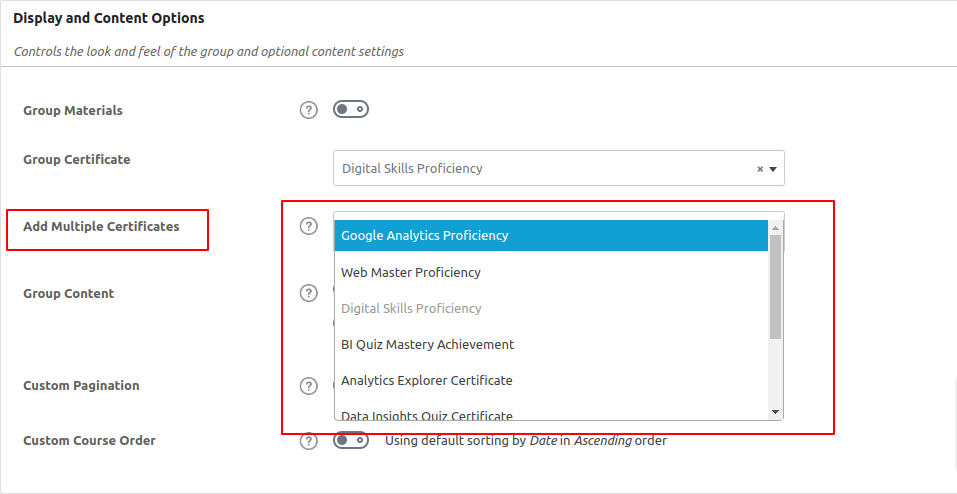Screen dimensions: 957x494
Task: Toggle the Custom Course Order switch
Action: point(351,440)
